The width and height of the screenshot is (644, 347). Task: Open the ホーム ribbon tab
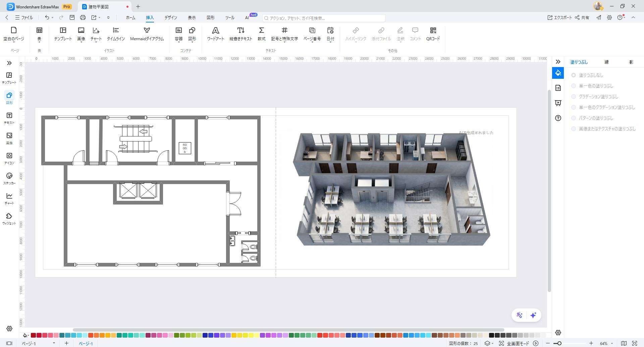tap(130, 18)
